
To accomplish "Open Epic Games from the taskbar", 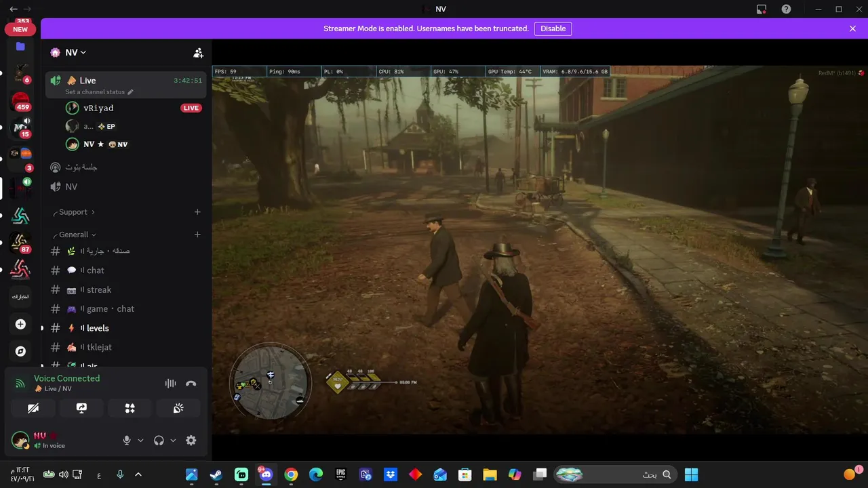I will tap(340, 474).
